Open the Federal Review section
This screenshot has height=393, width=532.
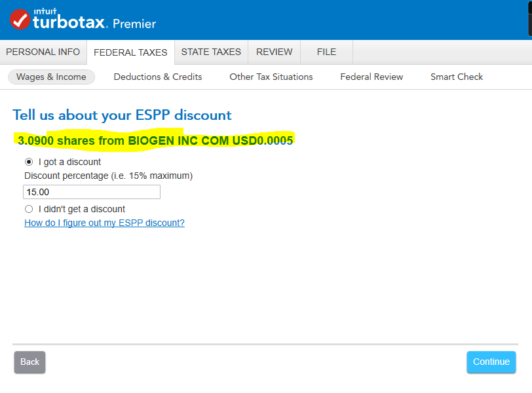coord(371,77)
